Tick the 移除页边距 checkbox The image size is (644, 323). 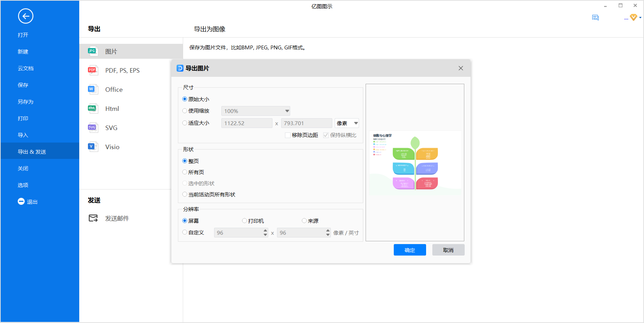288,135
